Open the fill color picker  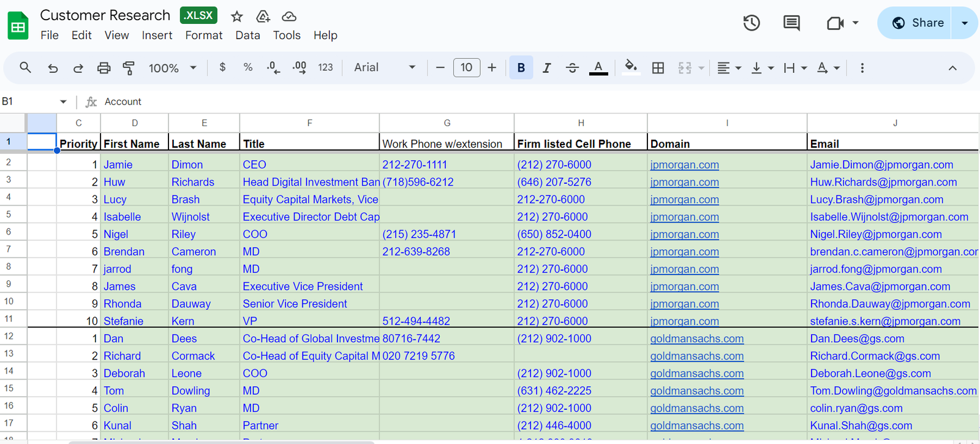click(631, 67)
